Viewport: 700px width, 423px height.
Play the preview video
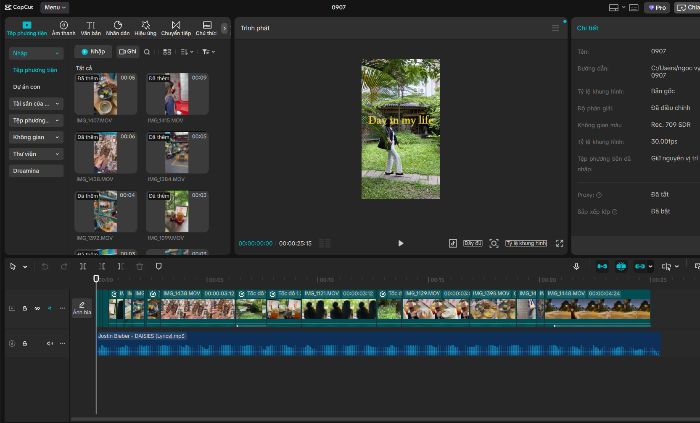click(x=400, y=243)
